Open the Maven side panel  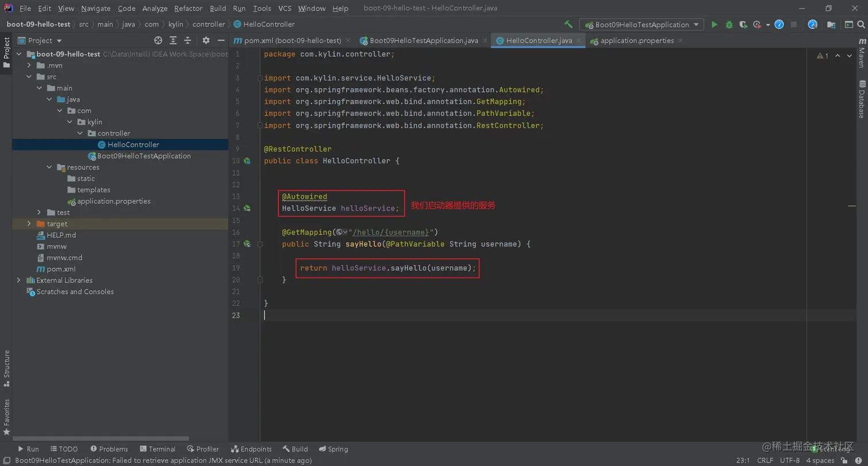(x=862, y=52)
